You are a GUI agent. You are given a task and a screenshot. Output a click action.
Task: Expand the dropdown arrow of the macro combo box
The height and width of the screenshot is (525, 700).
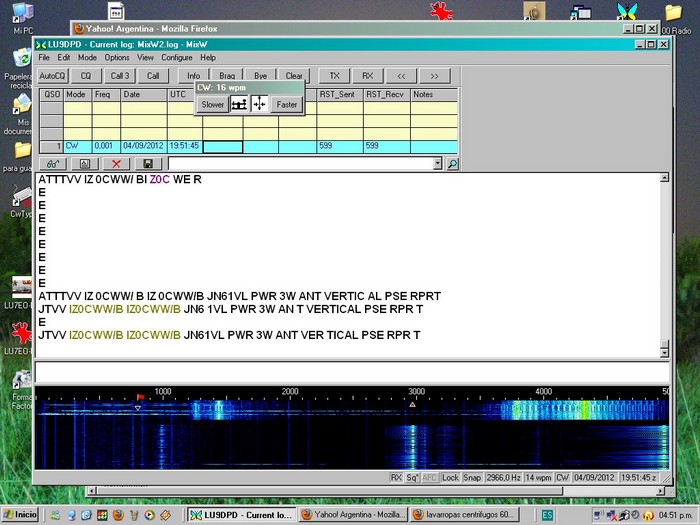coord(437,163)
